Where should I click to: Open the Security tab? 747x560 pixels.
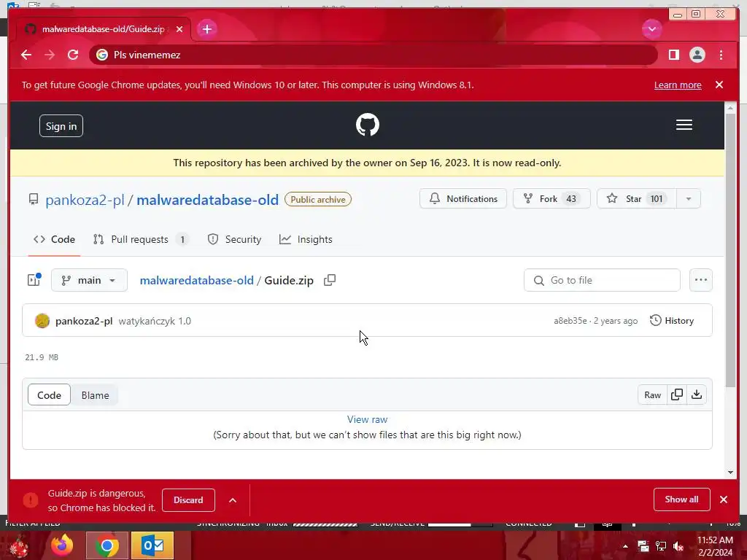click(234, 239)
